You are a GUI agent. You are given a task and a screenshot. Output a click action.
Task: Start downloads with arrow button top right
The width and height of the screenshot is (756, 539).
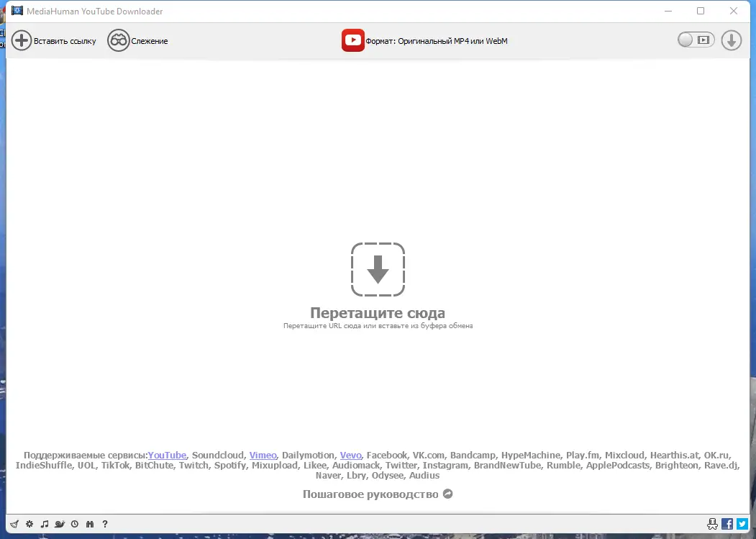pyautogui.click(x=731, y=40)
